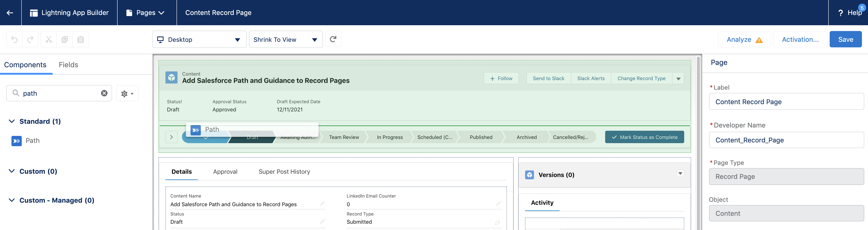Open the Shrink To View dropdown

pyautogui.click(x=285, y=39)
